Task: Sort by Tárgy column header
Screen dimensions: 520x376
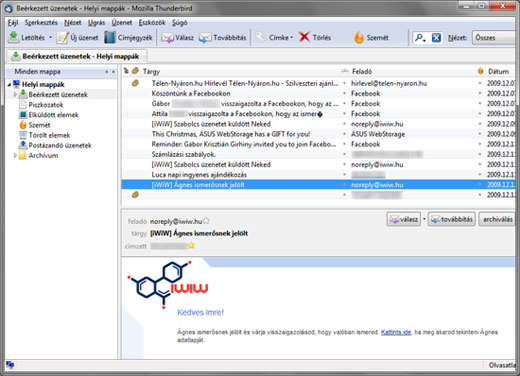Action: 151,71
